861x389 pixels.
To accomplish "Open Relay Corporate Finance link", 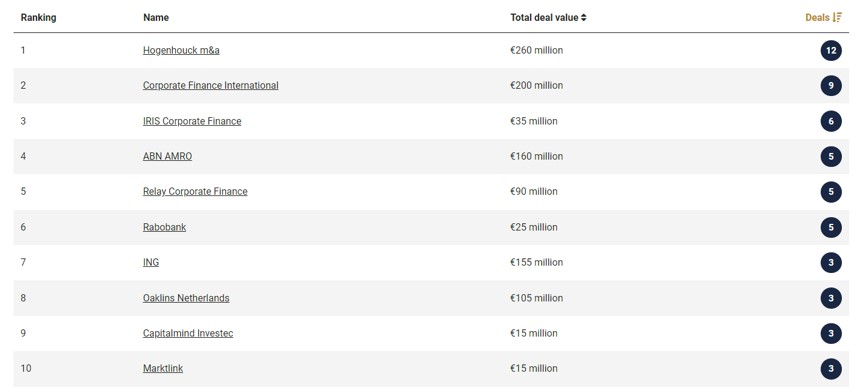I will click(x=195, y=192).
